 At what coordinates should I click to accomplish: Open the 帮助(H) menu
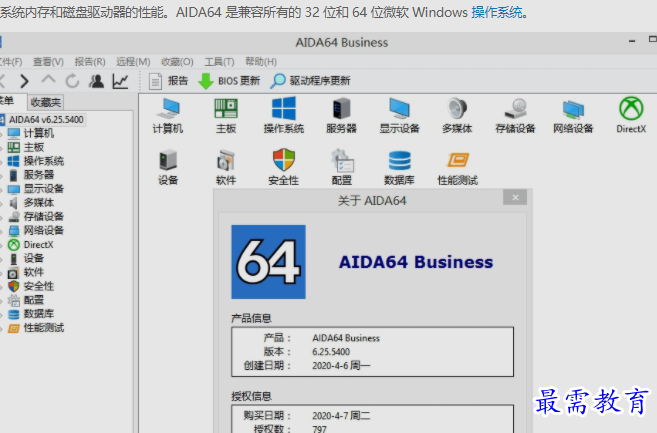tap(261, 62)
